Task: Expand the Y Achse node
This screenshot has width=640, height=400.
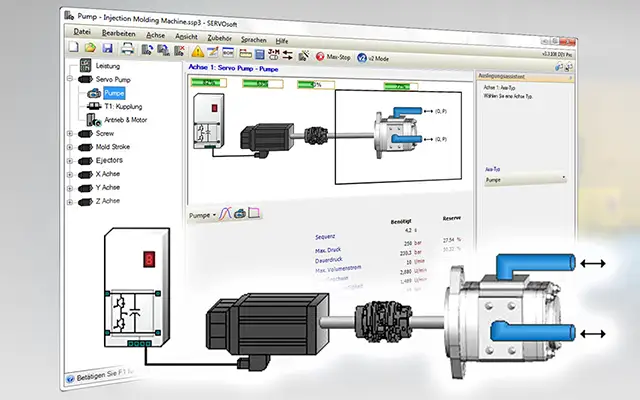Action: 70,188
